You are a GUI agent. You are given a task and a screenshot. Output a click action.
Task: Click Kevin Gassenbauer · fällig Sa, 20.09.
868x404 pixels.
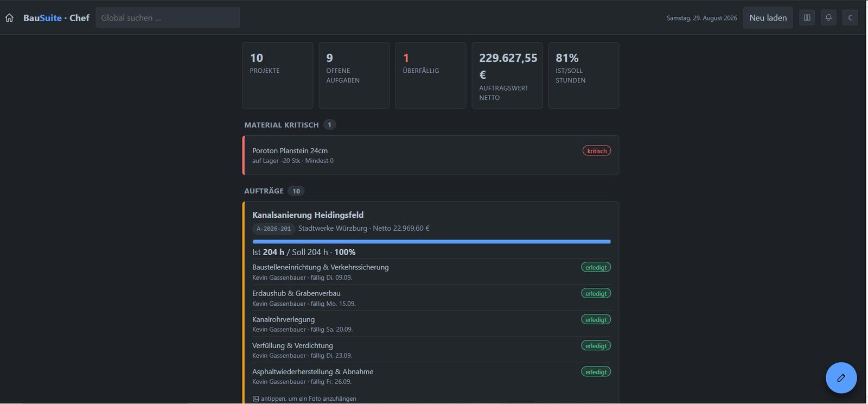302,330
